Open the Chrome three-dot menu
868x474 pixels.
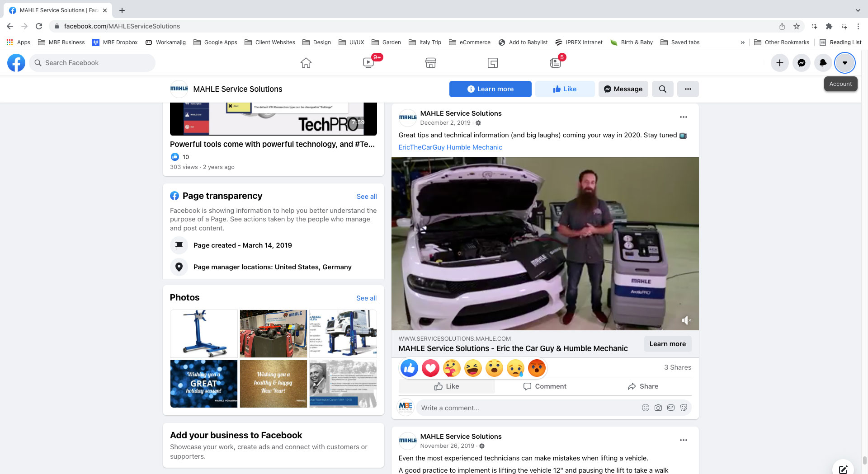click(858, 26)
